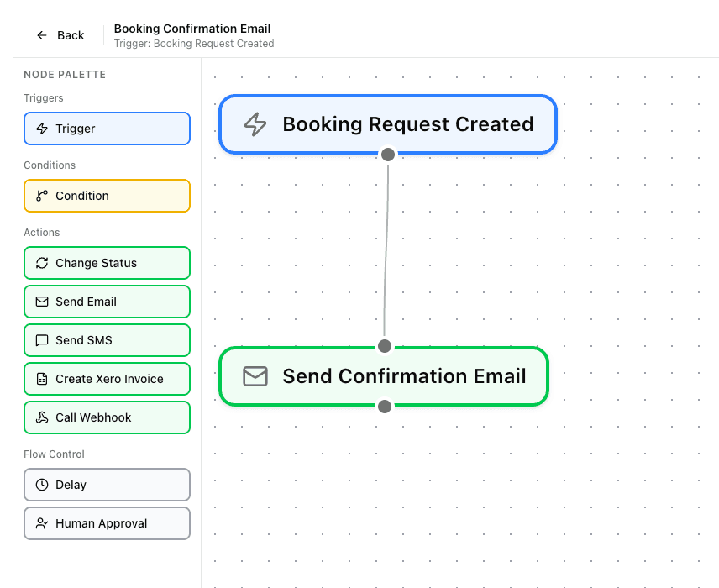This screenshot has height=588, width=719.
Task: Select the back arrow icon in the header
Action: 41,35
